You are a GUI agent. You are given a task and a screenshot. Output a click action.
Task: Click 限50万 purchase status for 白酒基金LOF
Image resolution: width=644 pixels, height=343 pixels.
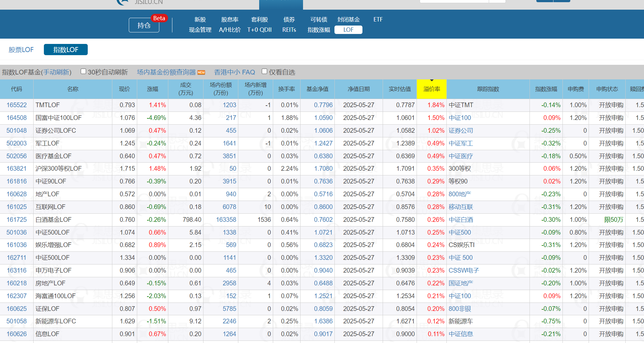click(x=613, y=220)
